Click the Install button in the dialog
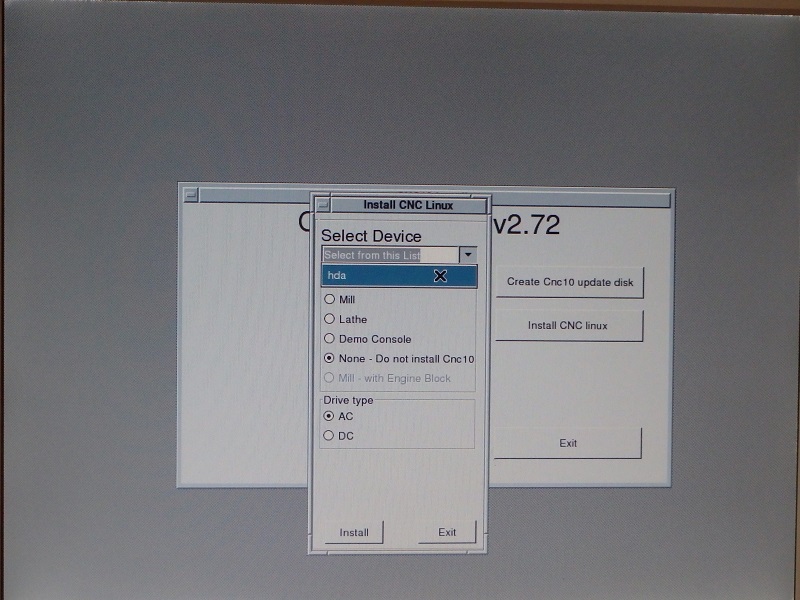Image resolution: width=800 pixels, height=600 pixels. pos(354,532)
